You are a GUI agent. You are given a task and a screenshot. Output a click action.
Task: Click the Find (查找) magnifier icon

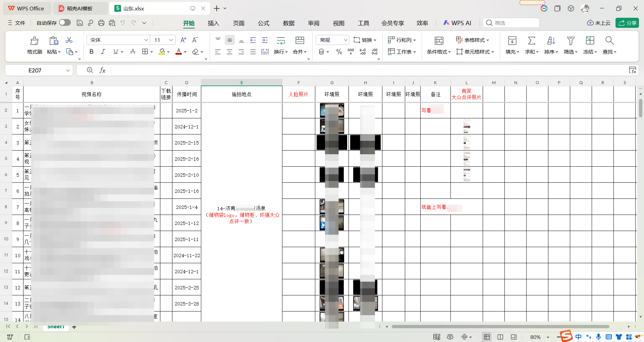click(609, 41)
